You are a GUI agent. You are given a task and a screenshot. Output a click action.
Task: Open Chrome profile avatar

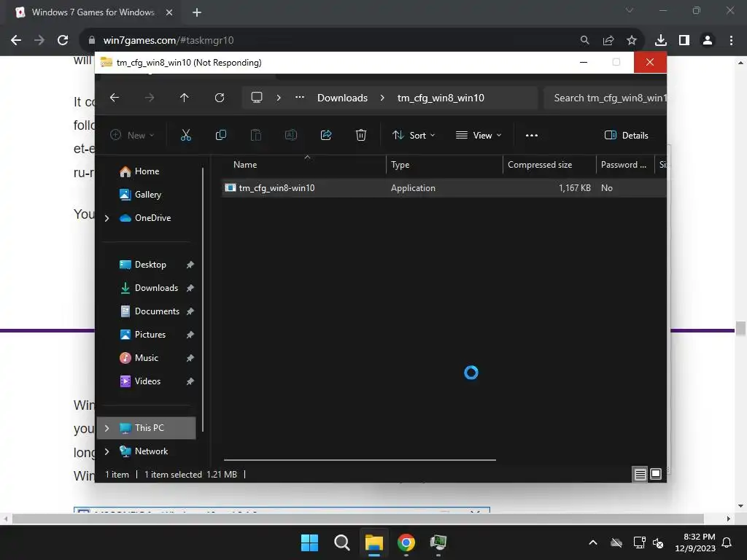708,40
